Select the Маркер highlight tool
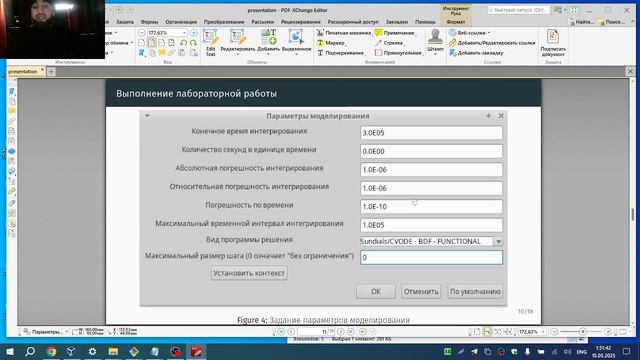This screenshot has height=360, width=640. (x=331, y=43)
